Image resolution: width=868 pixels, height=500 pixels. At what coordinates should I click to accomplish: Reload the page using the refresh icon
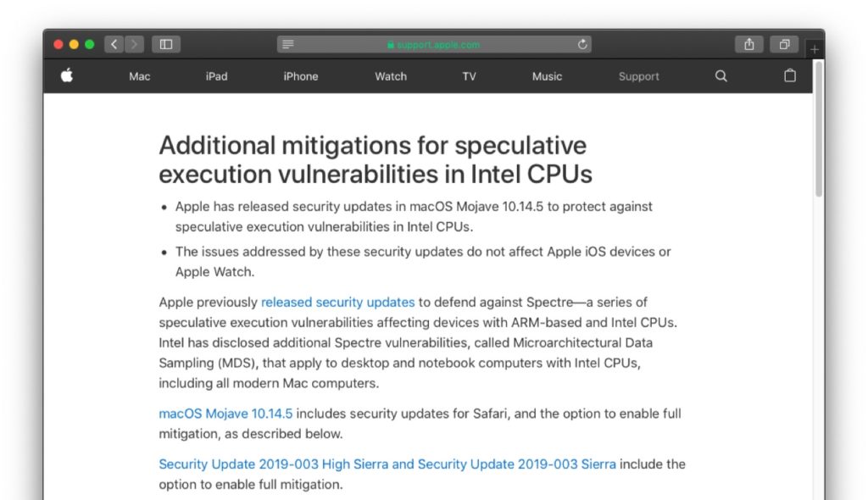(x=582, y=44)
